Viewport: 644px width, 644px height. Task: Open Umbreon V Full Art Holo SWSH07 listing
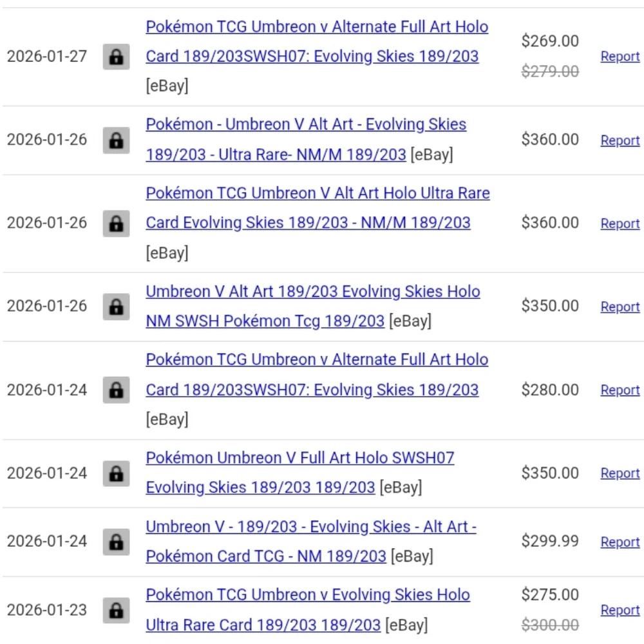299,458
